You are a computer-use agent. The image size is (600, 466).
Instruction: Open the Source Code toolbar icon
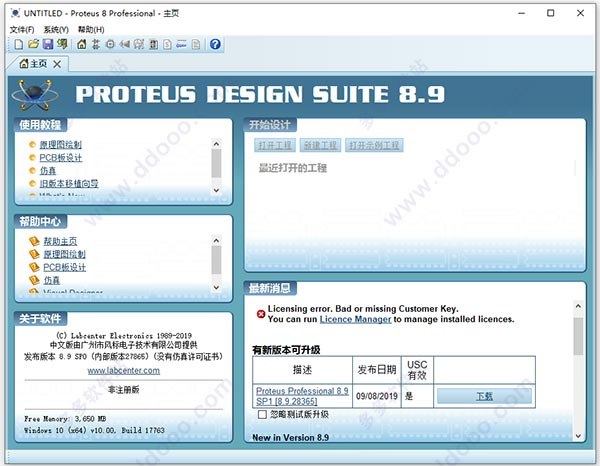181,44
